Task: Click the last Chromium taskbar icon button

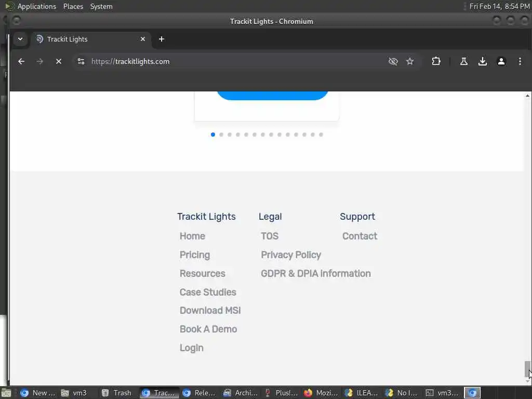Action: [x=472, y=393]
